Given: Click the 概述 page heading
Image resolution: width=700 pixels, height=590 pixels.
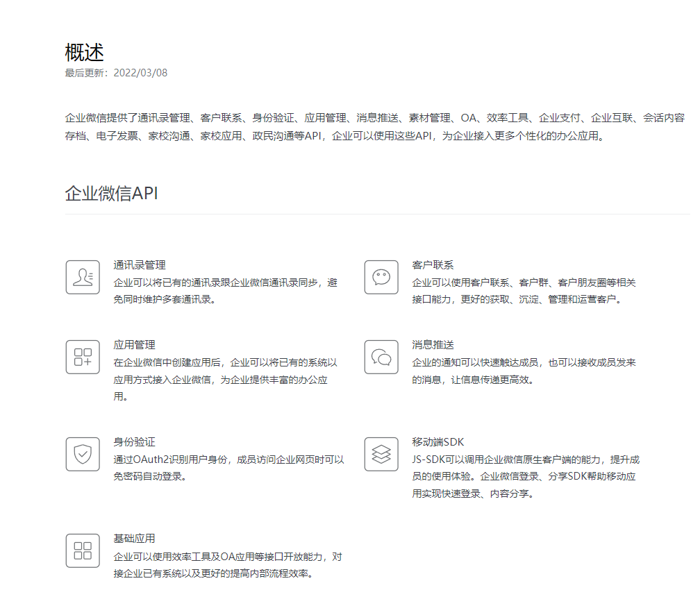Looking at the screenshot, I should click(85, 53).
